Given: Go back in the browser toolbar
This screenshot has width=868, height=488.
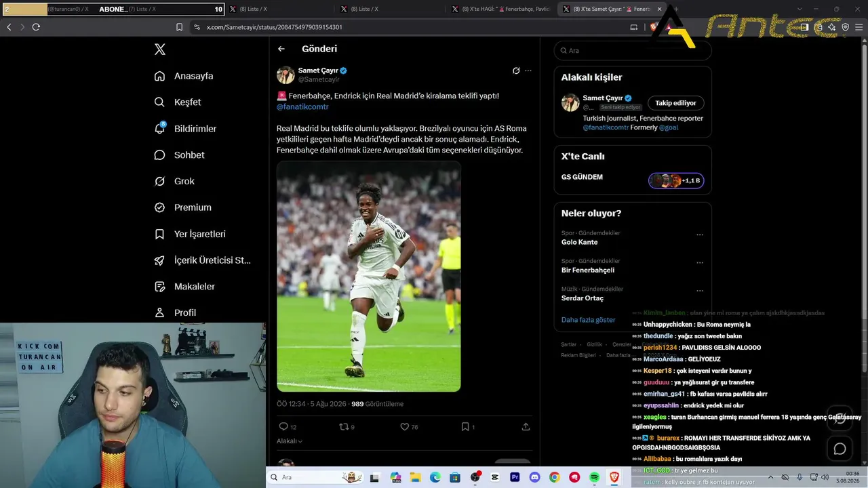Looking at the screenshot, I should 9,27.
